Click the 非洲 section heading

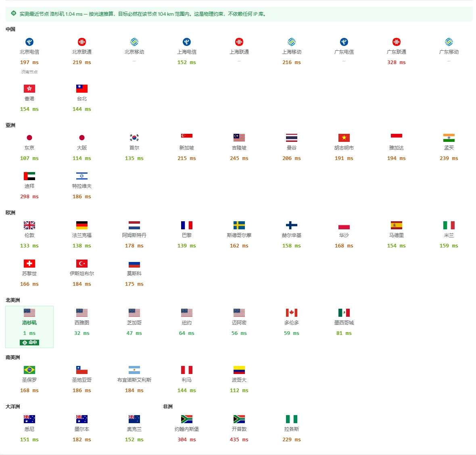click(167, 407)
